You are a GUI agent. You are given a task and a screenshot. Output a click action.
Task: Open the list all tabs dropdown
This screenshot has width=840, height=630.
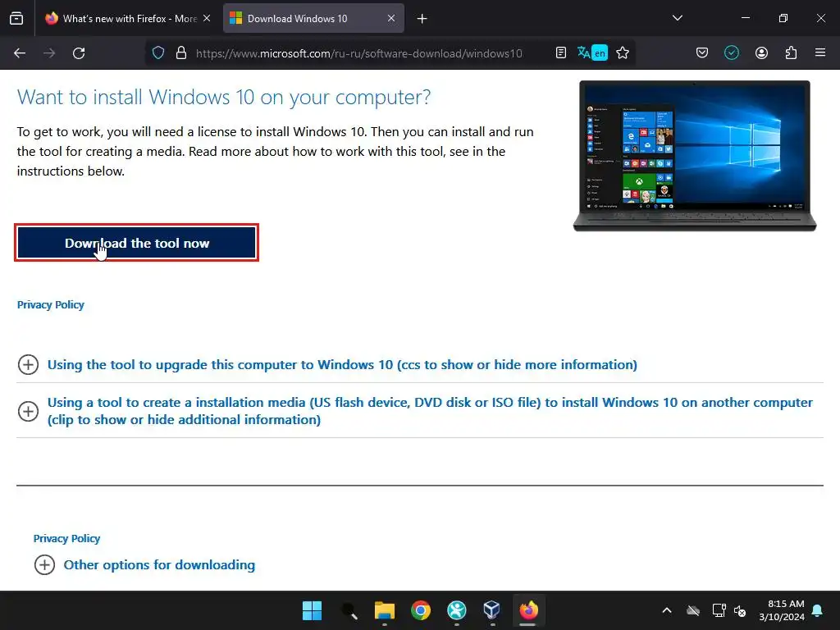(x=677, y=18)
